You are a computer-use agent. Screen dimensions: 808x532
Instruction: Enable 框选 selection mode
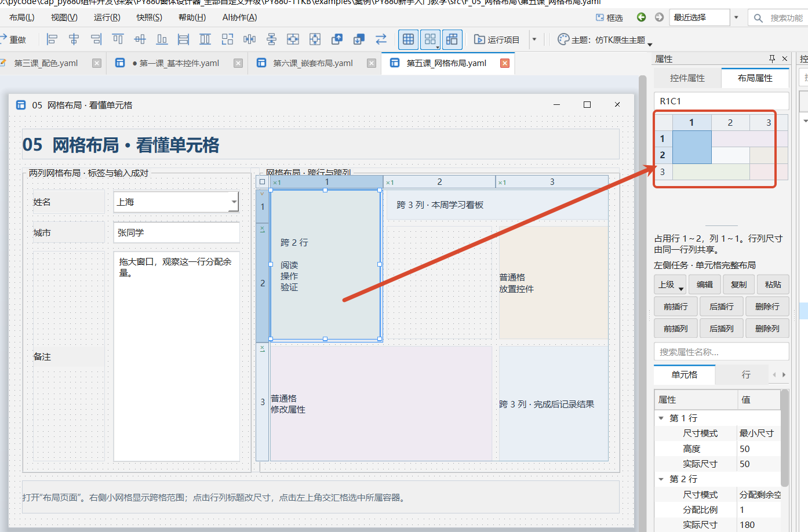pos(609,17)
